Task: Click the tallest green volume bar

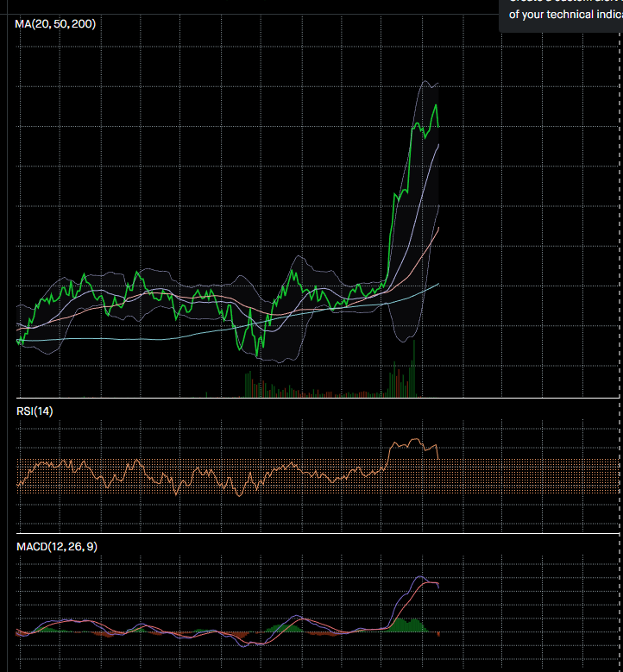Action: point(414,368)
